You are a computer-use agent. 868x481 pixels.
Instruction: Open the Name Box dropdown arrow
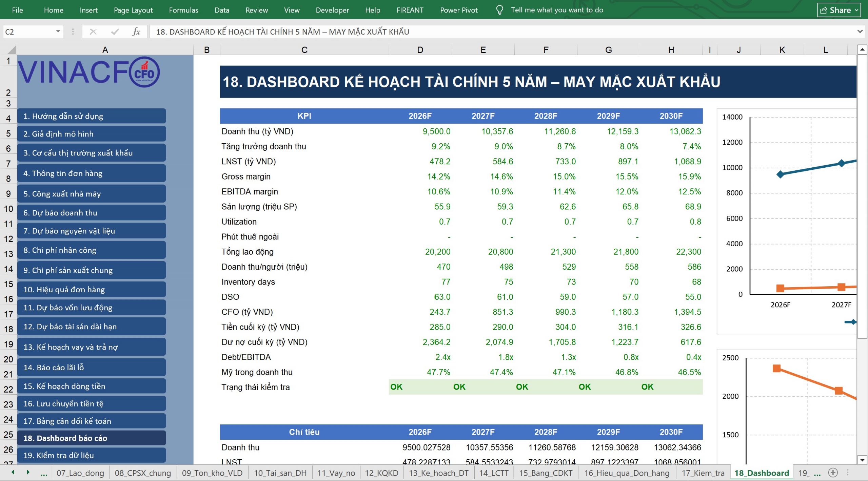click(x=58, y=32)
